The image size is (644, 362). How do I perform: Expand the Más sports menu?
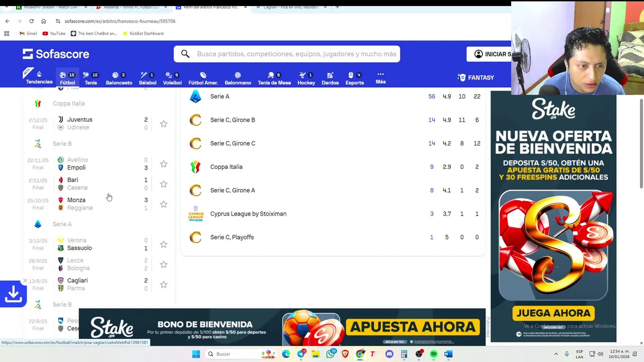click(380, 77)
